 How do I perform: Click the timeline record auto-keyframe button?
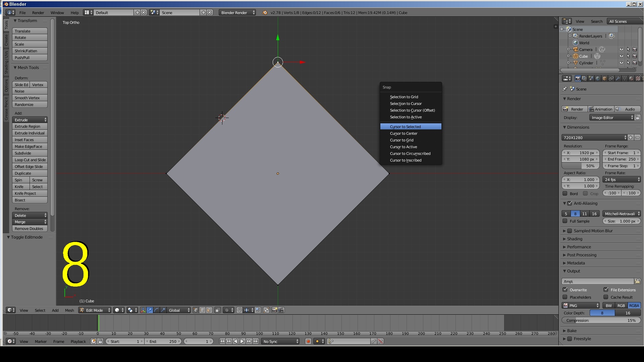coord(308,342)
